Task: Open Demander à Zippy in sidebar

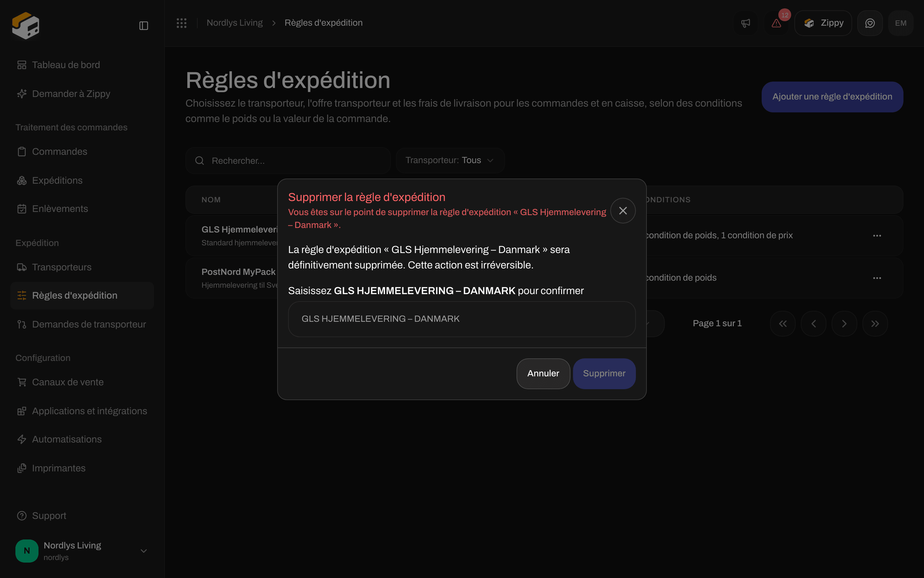Action: 82,94
